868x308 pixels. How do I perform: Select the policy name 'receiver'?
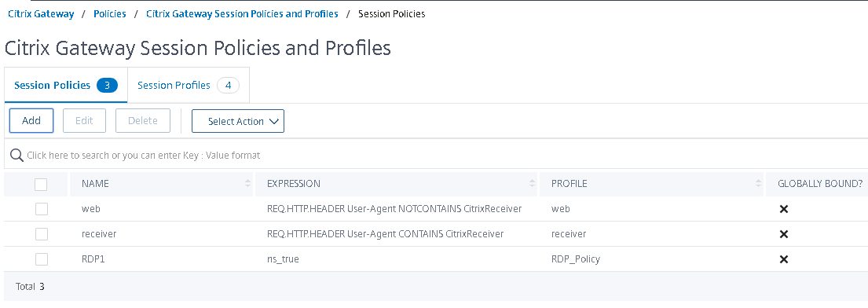[x=99, y=234]
